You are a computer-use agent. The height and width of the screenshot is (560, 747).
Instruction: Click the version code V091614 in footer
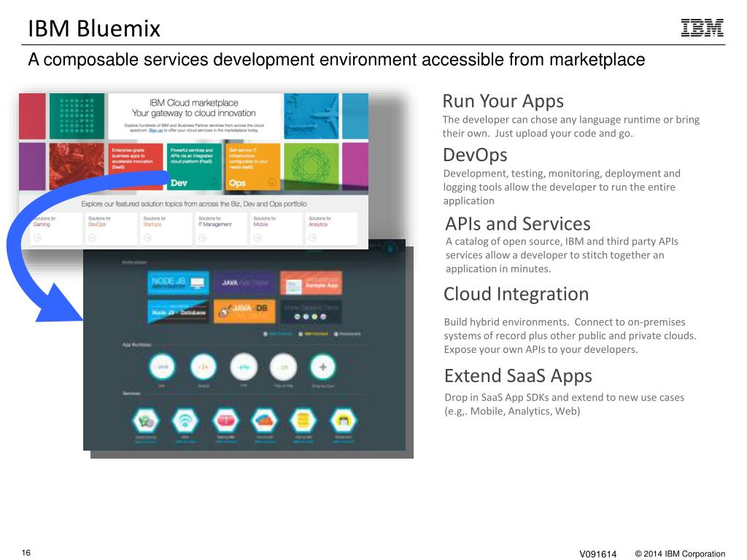598,554
